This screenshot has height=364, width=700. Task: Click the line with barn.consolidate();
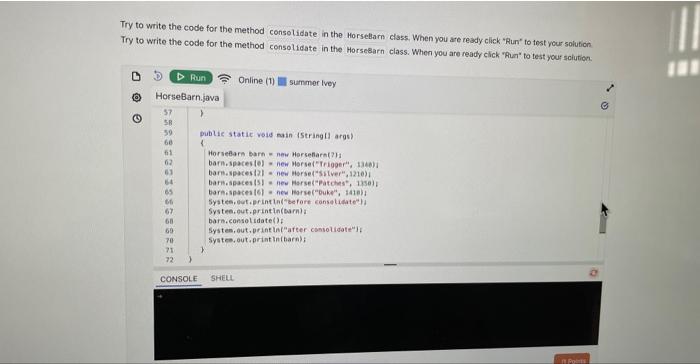[246, 221]
